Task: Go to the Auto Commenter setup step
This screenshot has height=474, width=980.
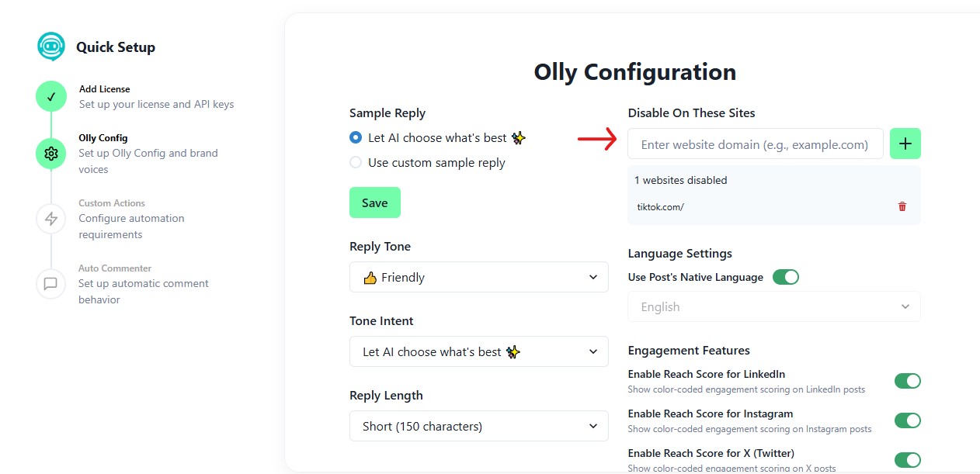Action: pos(115,268)
